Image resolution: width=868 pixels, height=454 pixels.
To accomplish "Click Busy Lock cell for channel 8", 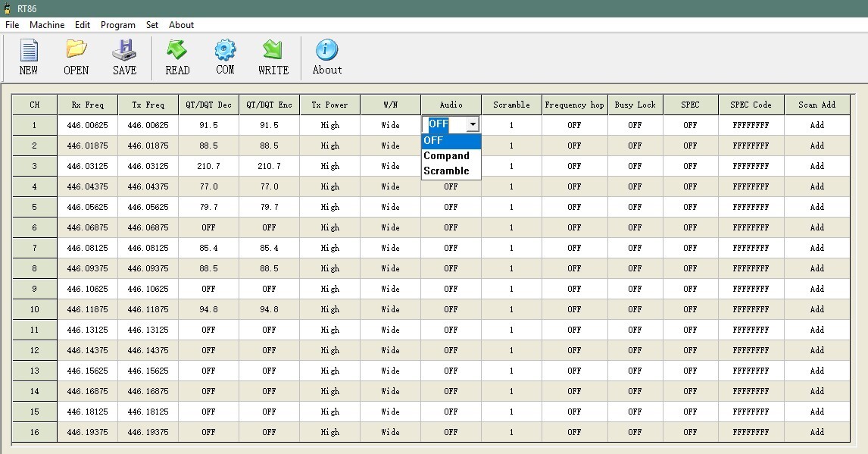I will click(635, 268).
